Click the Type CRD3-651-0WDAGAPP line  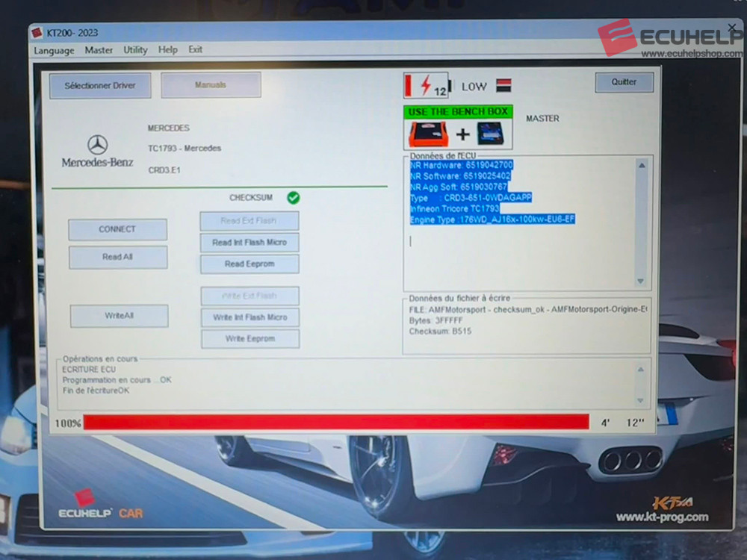(x=471, y=198)
